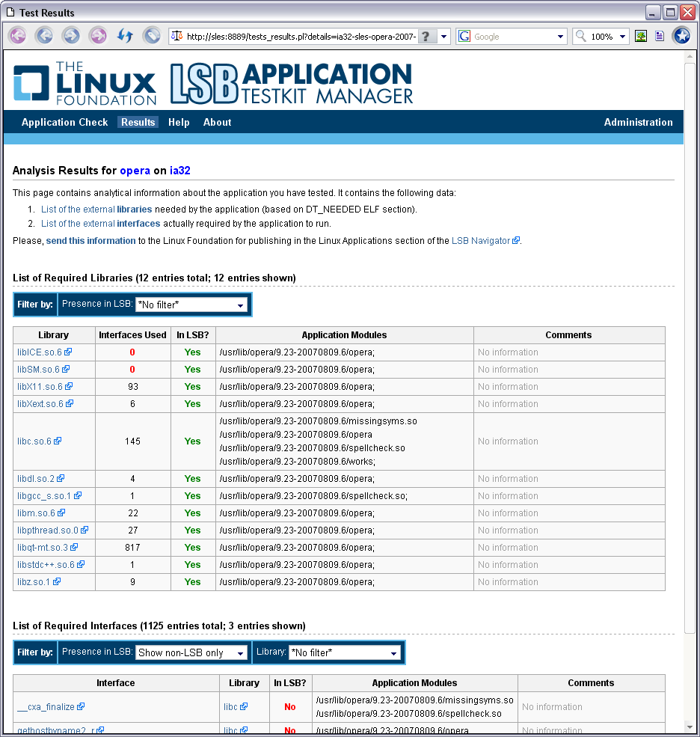The image size is (700, 737).
Task: Open the libqt-mt.so.3 library link
Action: coord(43,547)
